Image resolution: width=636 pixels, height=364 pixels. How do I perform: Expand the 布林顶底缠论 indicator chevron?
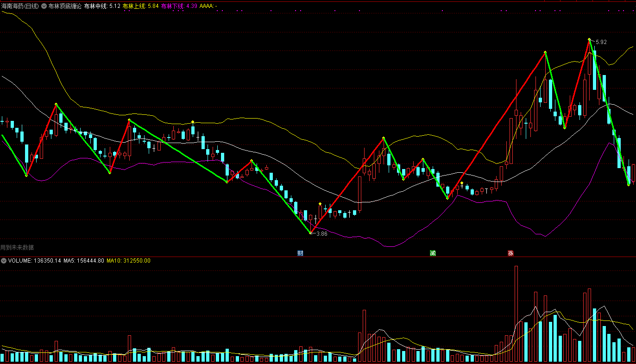tap(44, 6)
